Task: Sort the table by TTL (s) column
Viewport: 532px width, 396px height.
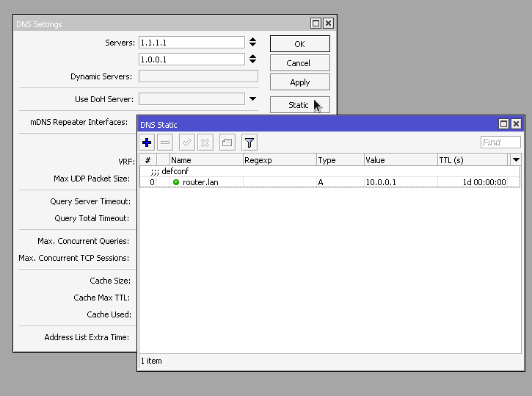Action: pos(471,159)
